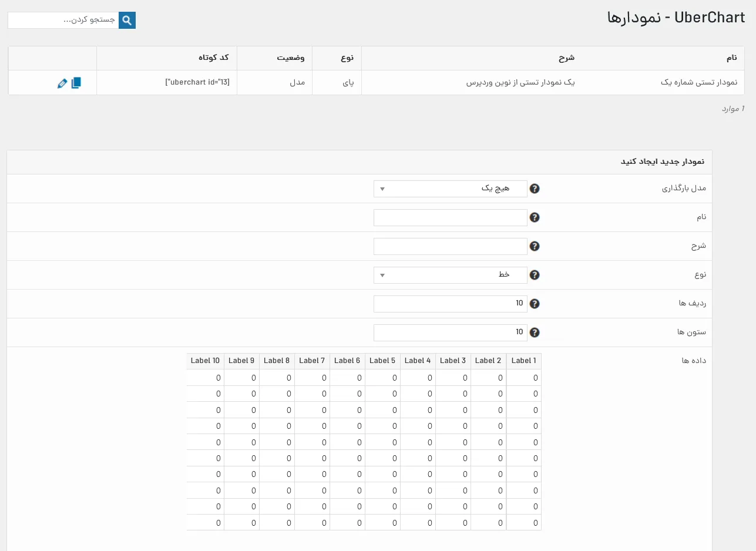Focus the نام text input
Viewport: 756px width, 551px height.
(451, 217)
